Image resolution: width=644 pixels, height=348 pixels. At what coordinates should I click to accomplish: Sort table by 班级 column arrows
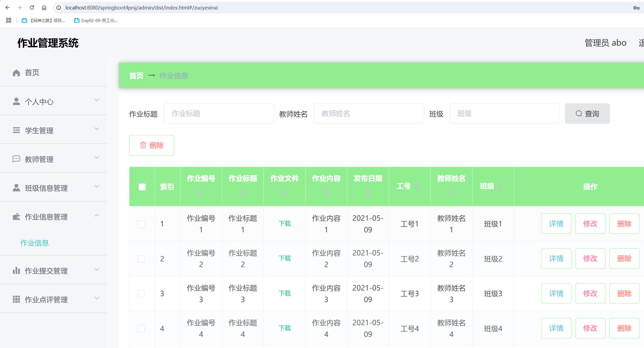pyautogui.click(x=500, y=186)
